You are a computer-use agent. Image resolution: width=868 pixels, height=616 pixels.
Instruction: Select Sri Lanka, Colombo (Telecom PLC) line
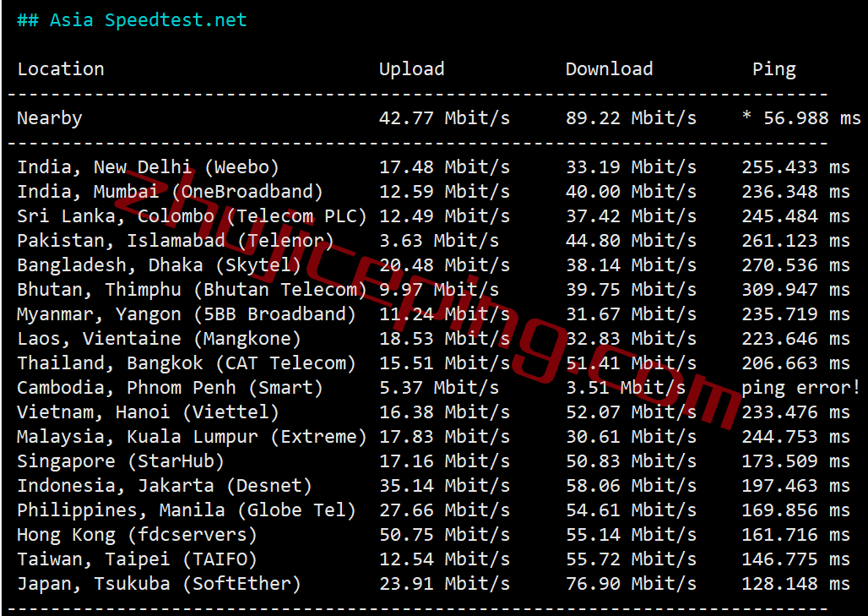[x=433, y=216]
